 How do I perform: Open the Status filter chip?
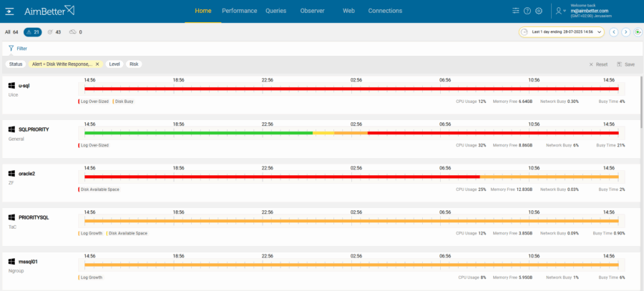[x=16, y=64]
